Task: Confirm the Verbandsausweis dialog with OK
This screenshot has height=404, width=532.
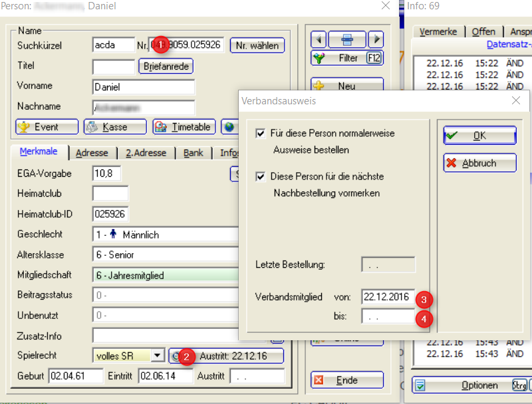Action: click(479, 136)
